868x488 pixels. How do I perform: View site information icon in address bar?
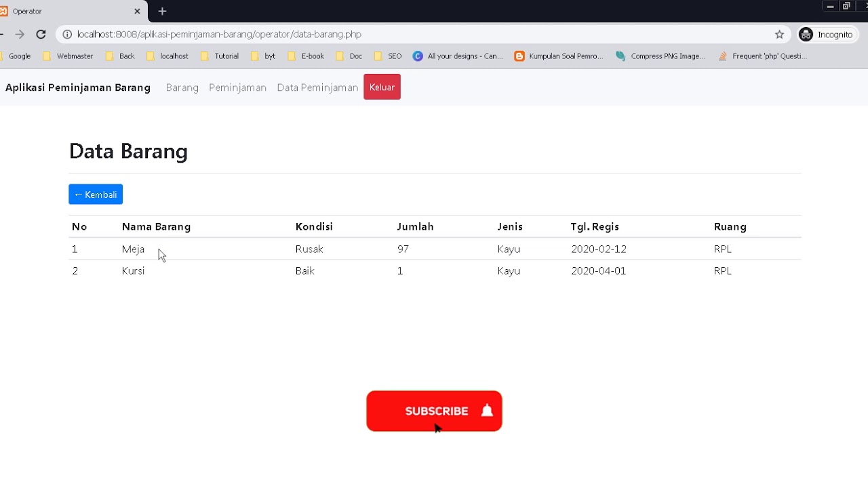(67, 35)
